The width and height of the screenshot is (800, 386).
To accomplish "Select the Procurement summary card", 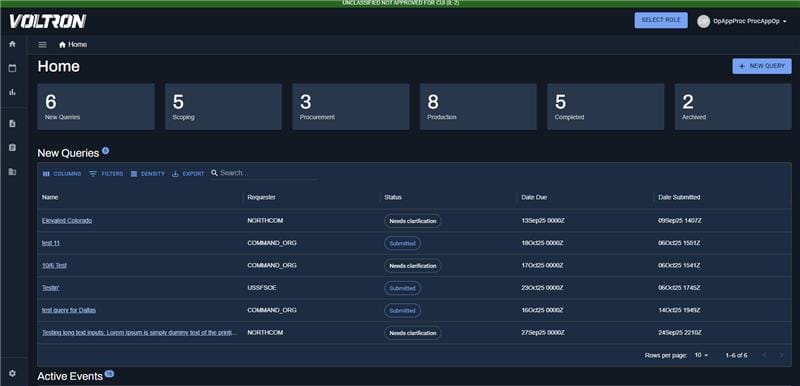I will point(351,107).
